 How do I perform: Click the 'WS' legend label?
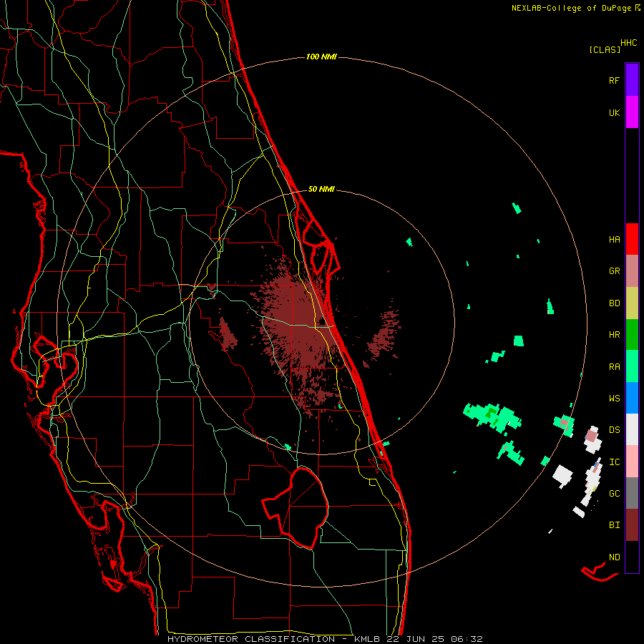(x=614, y=399)
